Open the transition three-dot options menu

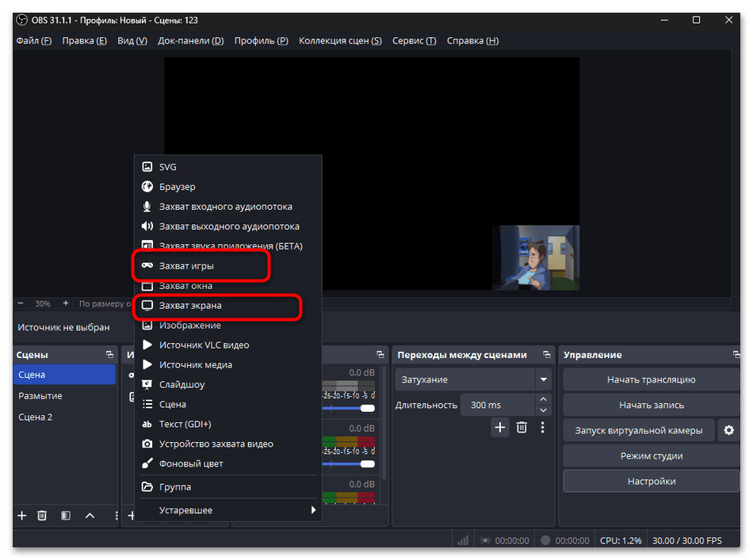point(543,428)
